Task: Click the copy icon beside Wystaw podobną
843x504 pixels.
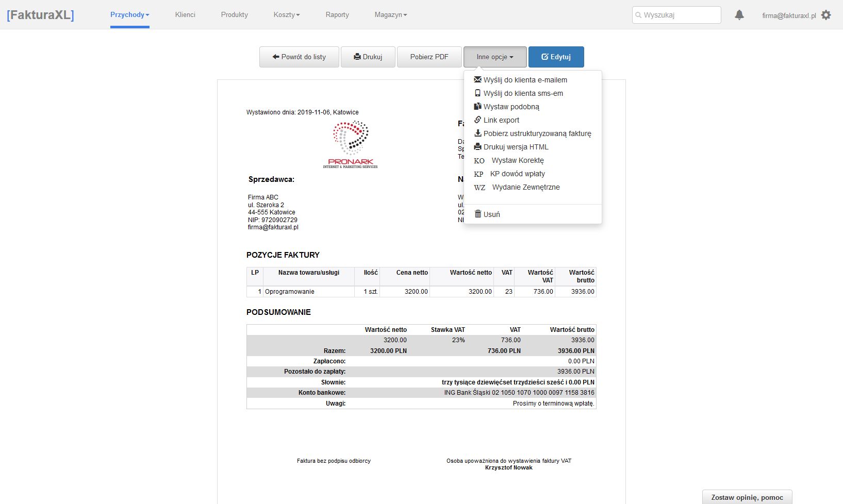Action: tap(477, 106)
